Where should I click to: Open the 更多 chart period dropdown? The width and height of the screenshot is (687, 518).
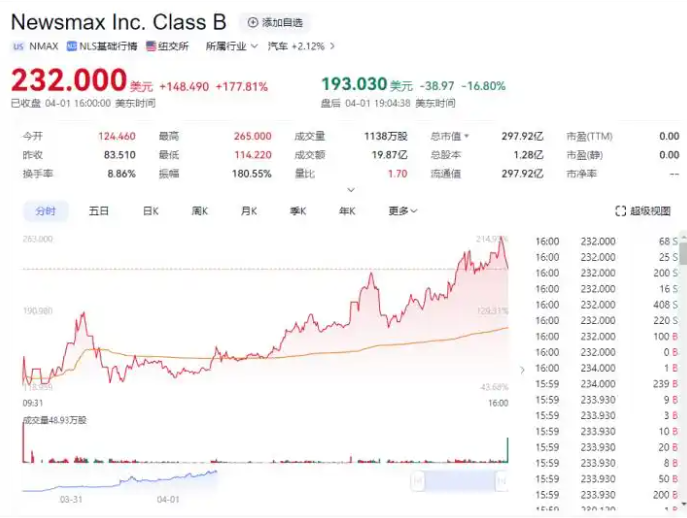pyautogui.click(x=403, y=211)
